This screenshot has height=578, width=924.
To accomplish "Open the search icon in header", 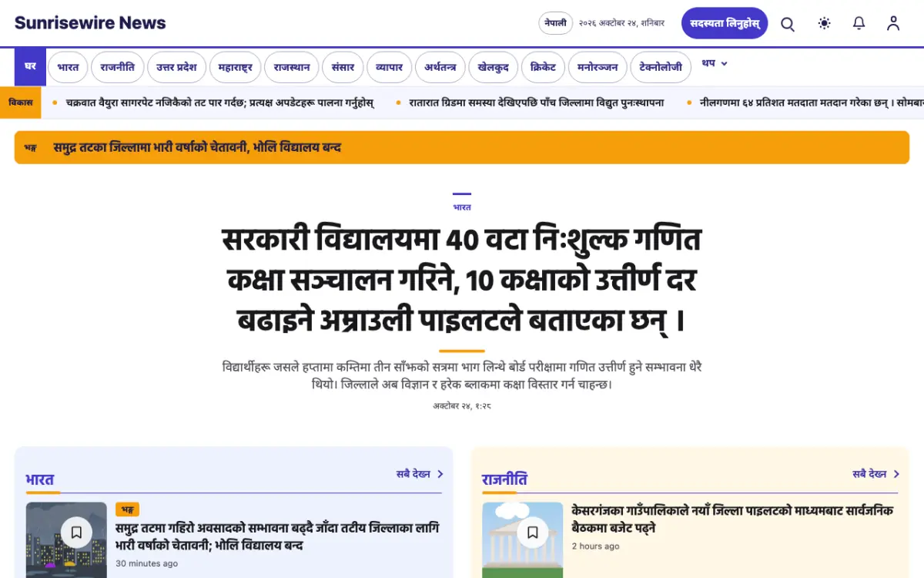I will point(788,24).
